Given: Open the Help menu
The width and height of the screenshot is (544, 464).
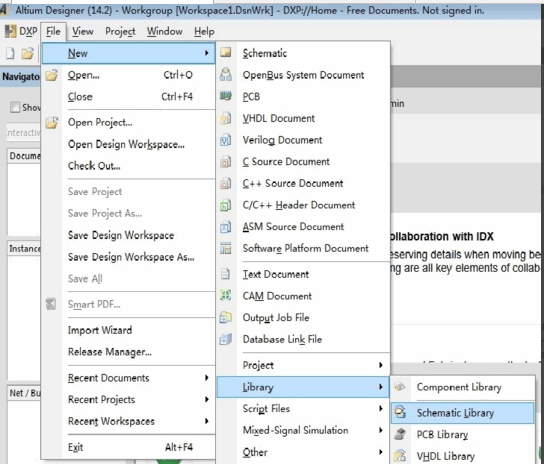Looking at the screenshot, I should pos(204,32).
